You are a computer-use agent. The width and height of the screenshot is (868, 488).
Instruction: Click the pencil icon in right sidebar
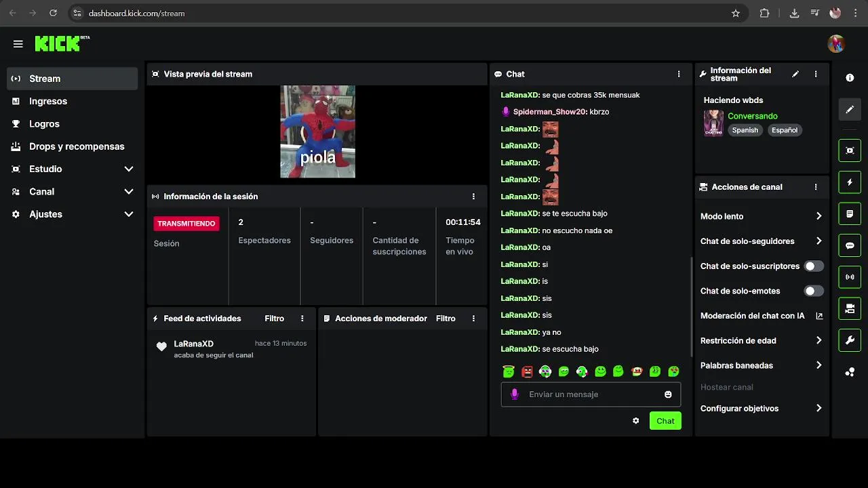click(850, 109)
